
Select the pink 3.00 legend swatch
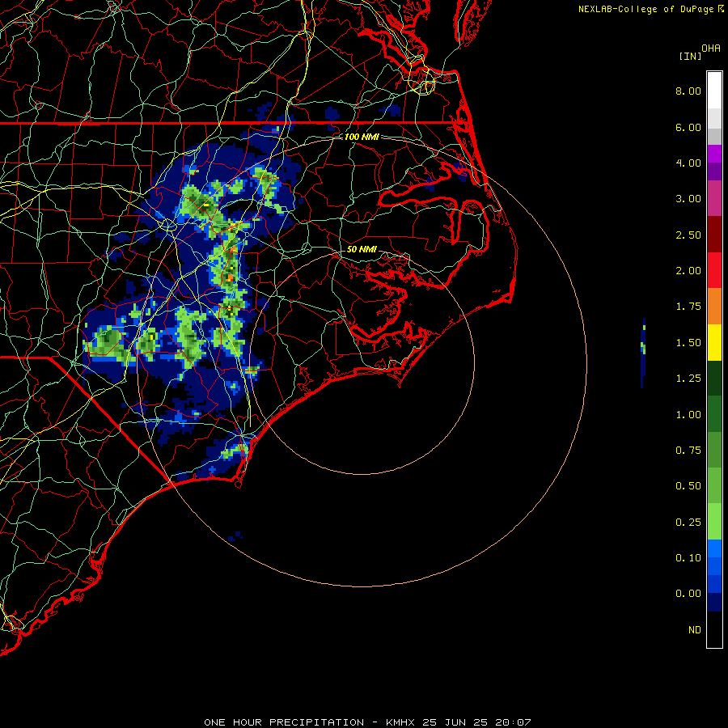click(714, 199)
